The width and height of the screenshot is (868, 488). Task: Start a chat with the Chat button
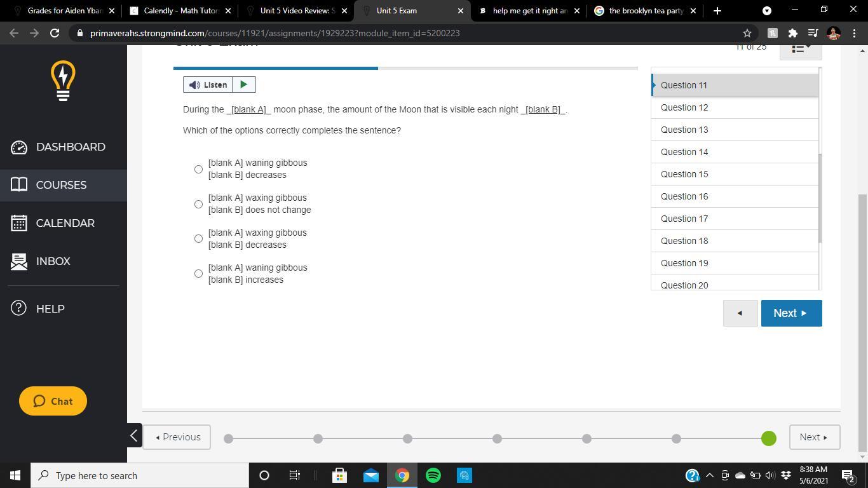(53, 401)
